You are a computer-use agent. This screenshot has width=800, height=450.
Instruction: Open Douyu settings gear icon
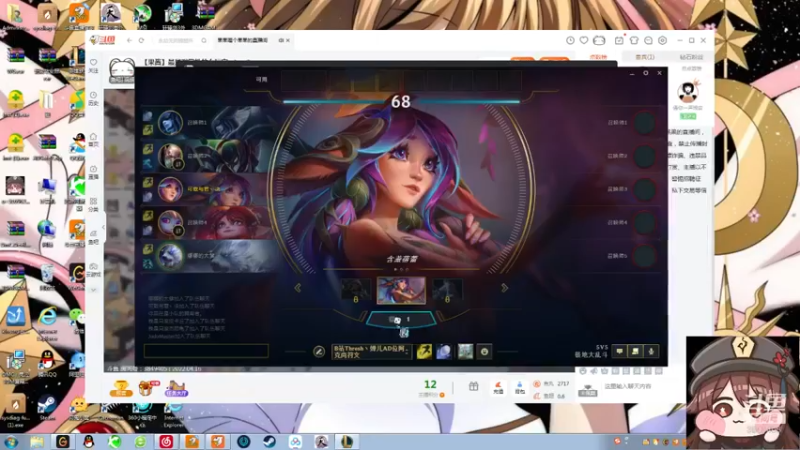[662, 40]
